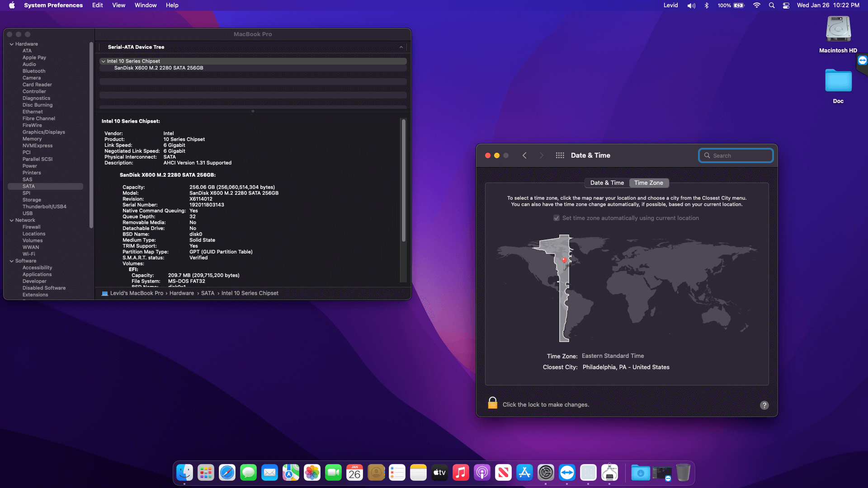Select the Time Zone tab

coord(649,183)
